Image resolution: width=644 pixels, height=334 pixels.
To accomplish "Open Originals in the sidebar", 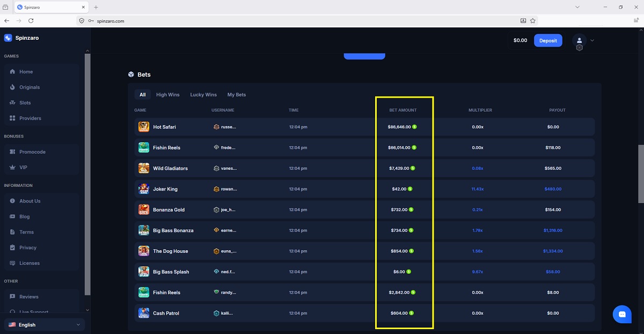I will click(30, 87).
